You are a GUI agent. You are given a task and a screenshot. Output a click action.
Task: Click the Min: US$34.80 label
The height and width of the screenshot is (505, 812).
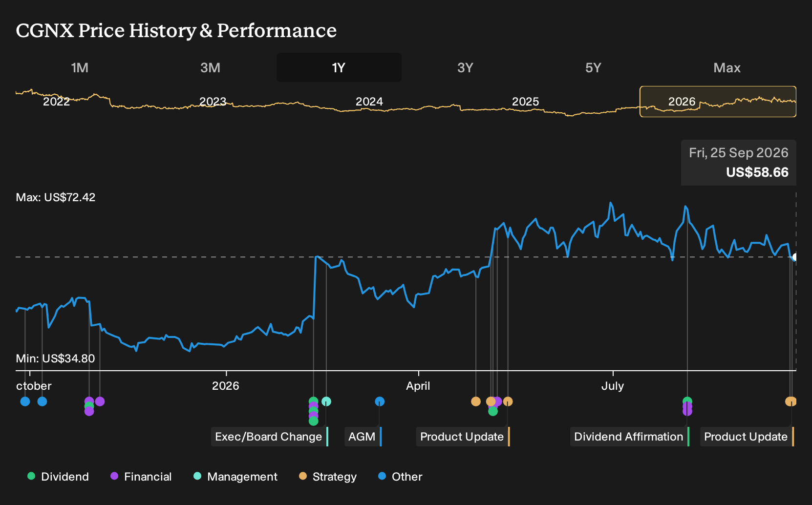[55, 358]
